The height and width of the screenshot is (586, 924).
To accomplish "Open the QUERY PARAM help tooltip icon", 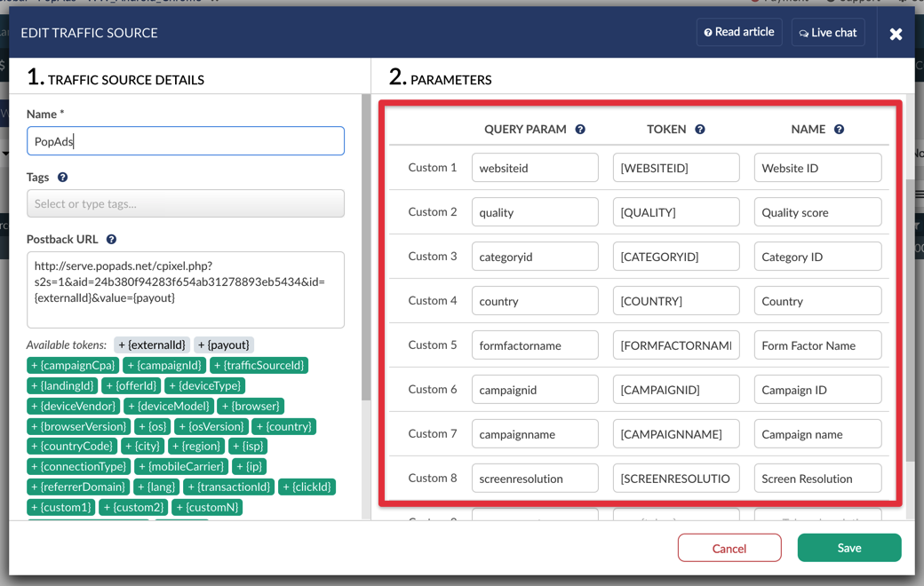I will tap(580, 130).
